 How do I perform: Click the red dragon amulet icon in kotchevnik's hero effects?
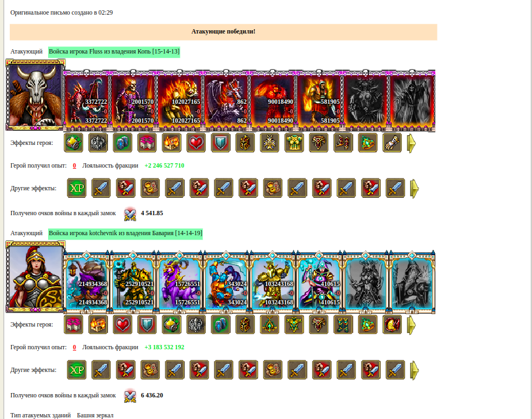pos(392,324)
